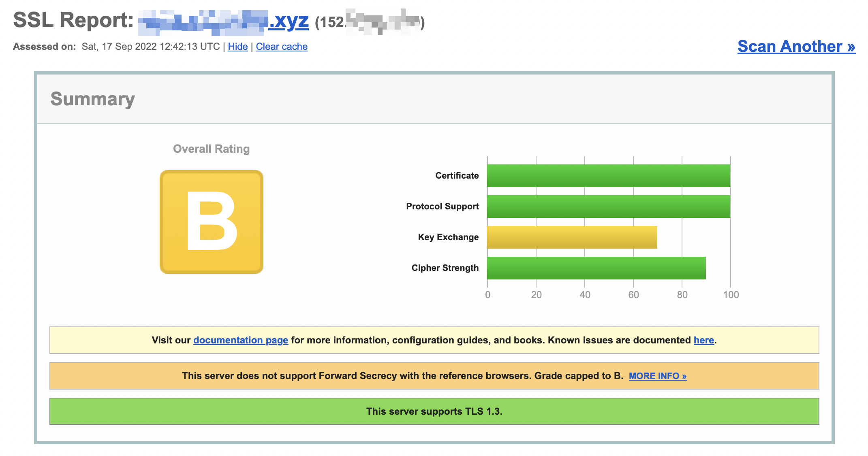This screenshot has width=868, height=456.
Task: Click the 100 axis label on chart
Action: 731,295
